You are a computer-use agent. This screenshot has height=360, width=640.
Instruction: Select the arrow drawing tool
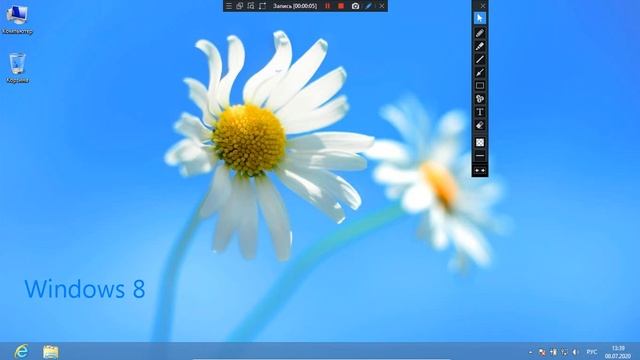[x=480, y=72]
